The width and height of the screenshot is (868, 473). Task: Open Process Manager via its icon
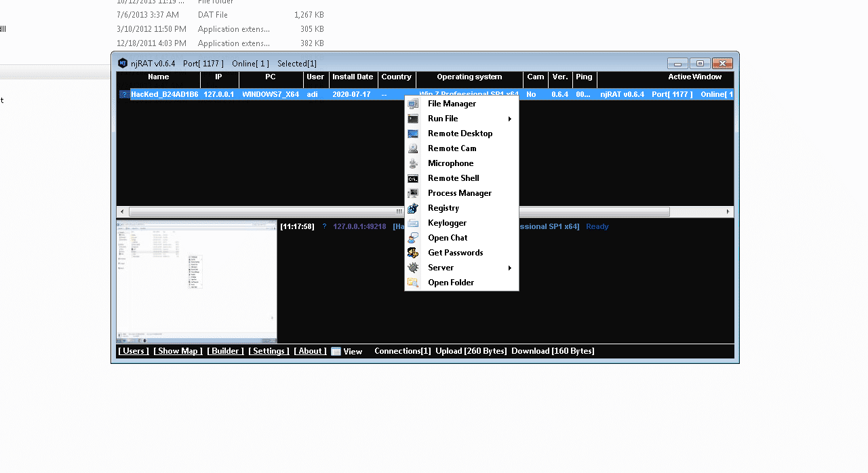click(413, 192)
